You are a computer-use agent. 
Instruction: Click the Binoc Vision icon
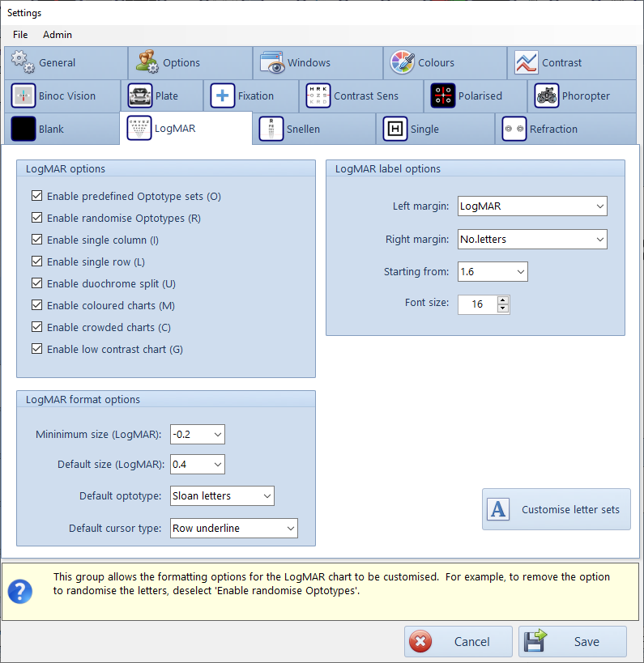pyautogui.click(x=23, y=96)
